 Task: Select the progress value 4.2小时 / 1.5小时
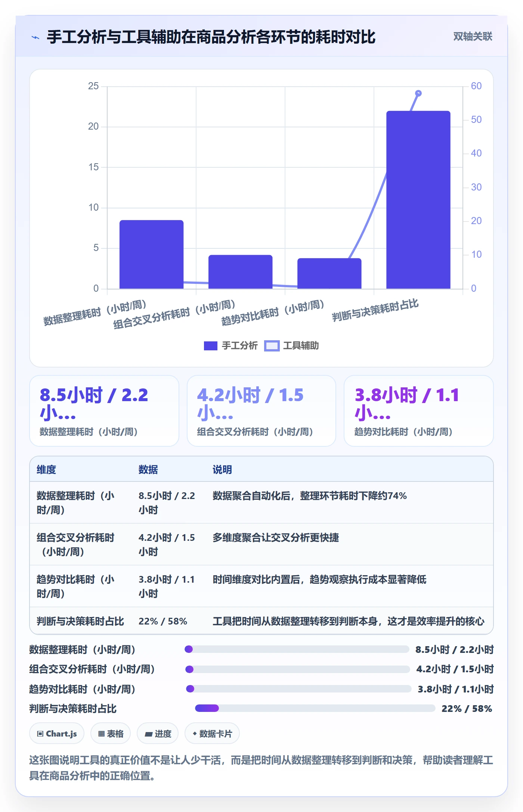(455, 669)
